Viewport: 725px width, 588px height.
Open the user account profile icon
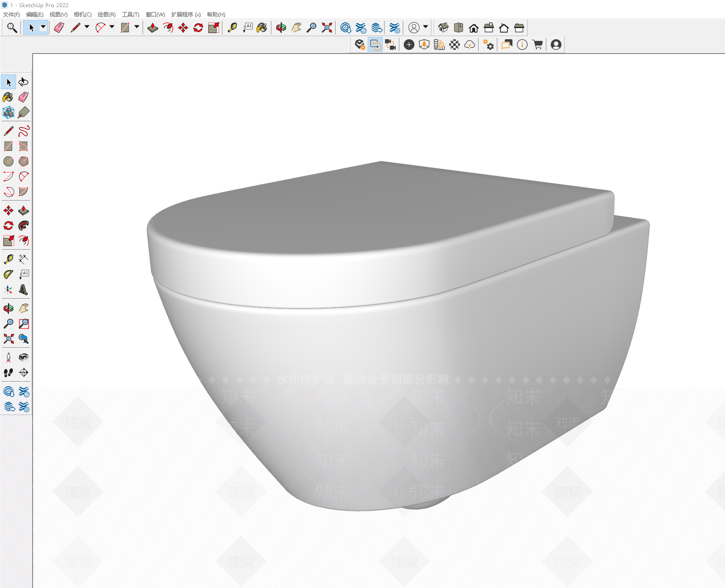click(556, 44)
